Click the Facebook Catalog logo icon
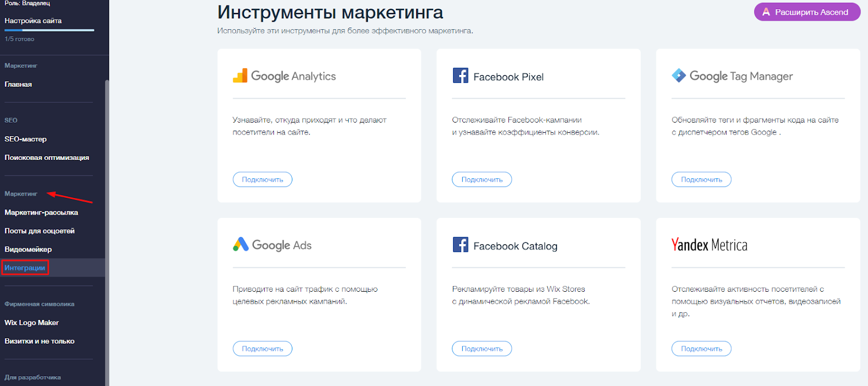 460,245
